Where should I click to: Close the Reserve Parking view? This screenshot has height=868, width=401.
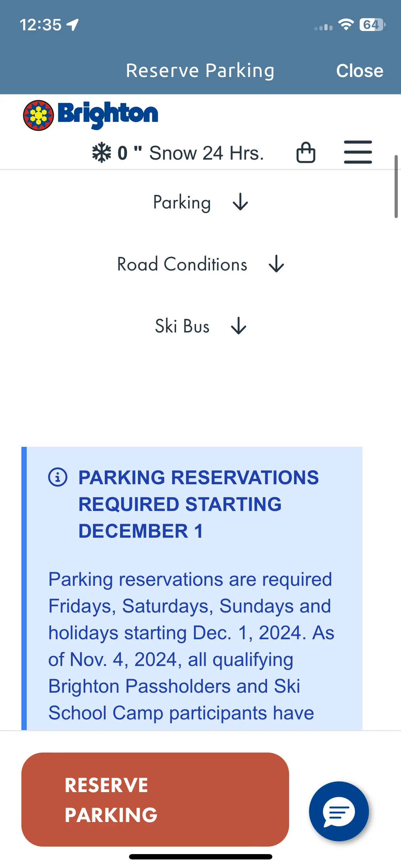(360, 71)
